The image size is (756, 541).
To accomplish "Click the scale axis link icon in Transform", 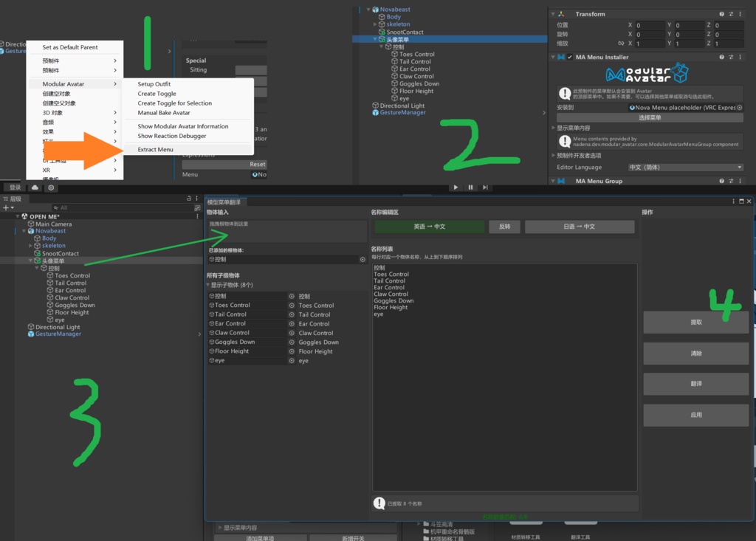I will click(620, 44).
